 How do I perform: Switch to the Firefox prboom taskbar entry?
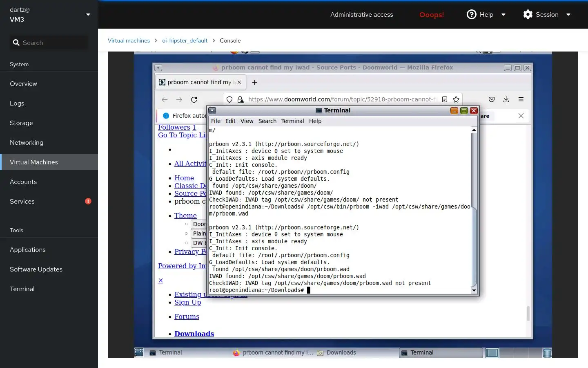coord(273,352)
